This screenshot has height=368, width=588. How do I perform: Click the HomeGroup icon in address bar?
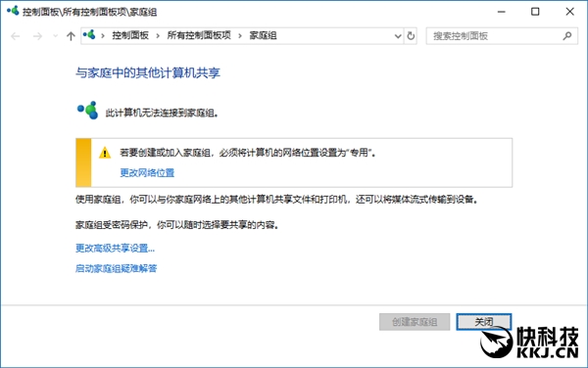89,35
